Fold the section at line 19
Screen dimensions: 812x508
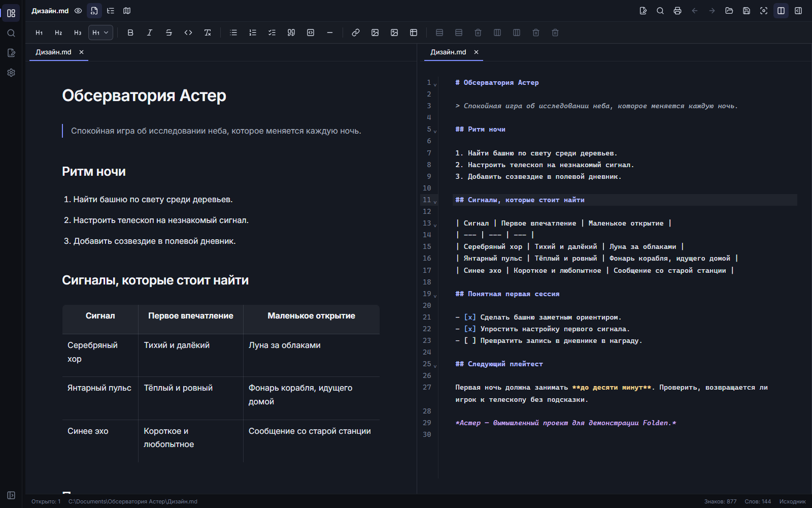pyautogui.click(x=435, y=295)
